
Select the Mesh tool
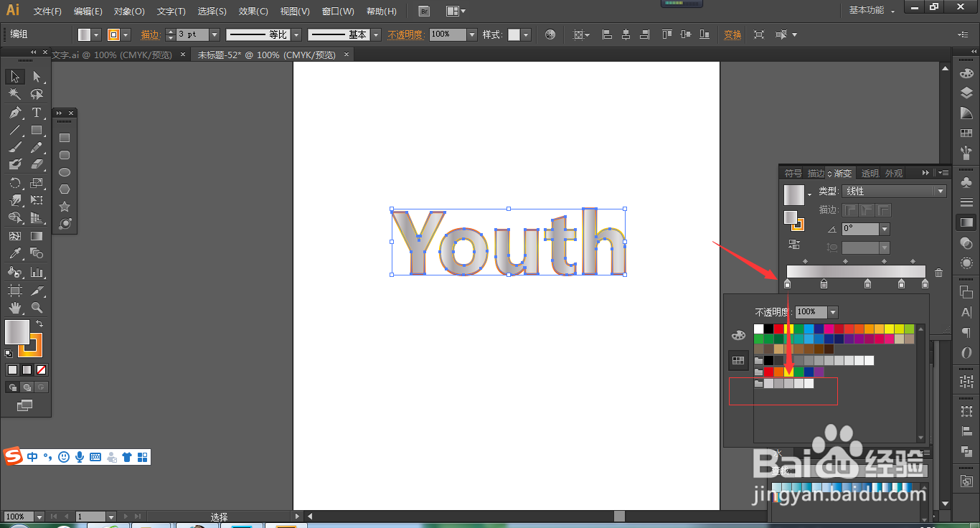click(x=15, y=236)
